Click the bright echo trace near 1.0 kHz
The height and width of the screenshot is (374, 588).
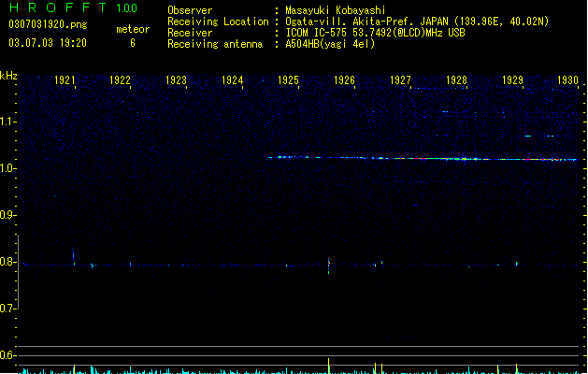pyautogui.click(x=423, y=158)
